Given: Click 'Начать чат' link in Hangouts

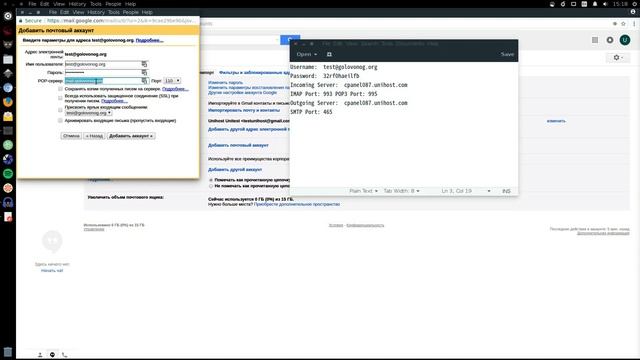Looking at the screenshot, I should (x=52, y=271).
